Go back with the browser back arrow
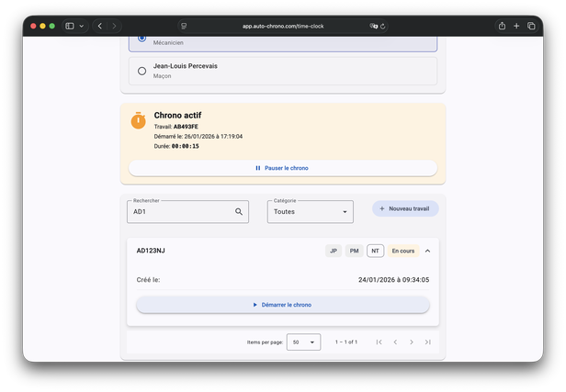Viewport: 566px width, 392px height. [100, 26]
